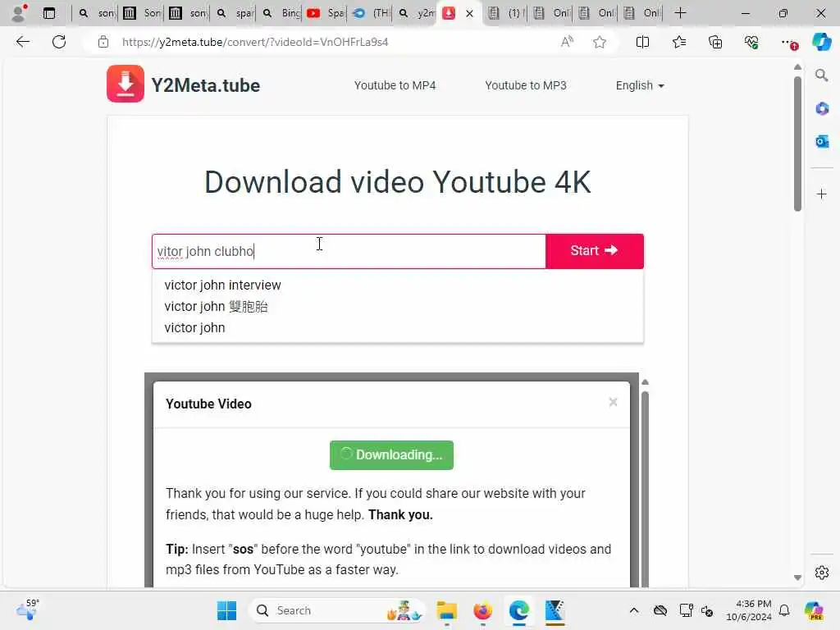Image resolution: width=840 pixels, height=630 pixels.
Task: Click the search box containing 'vitor john clubho'
Action: coord(349,251)
